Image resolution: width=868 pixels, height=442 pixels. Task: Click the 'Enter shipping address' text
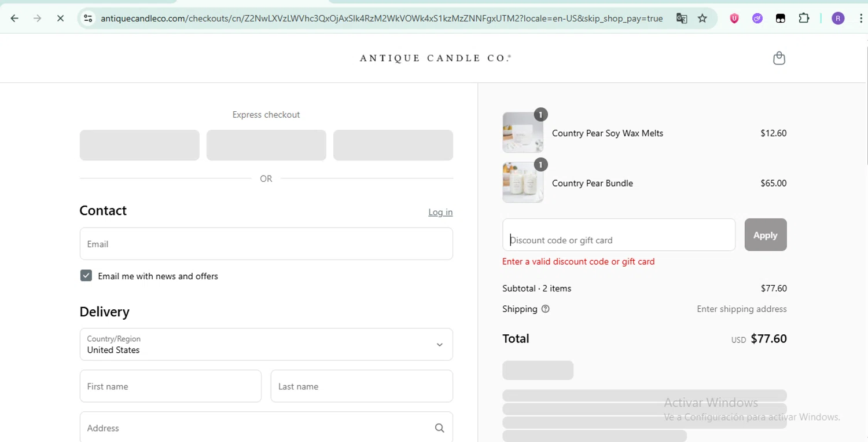tap(742, 309)
